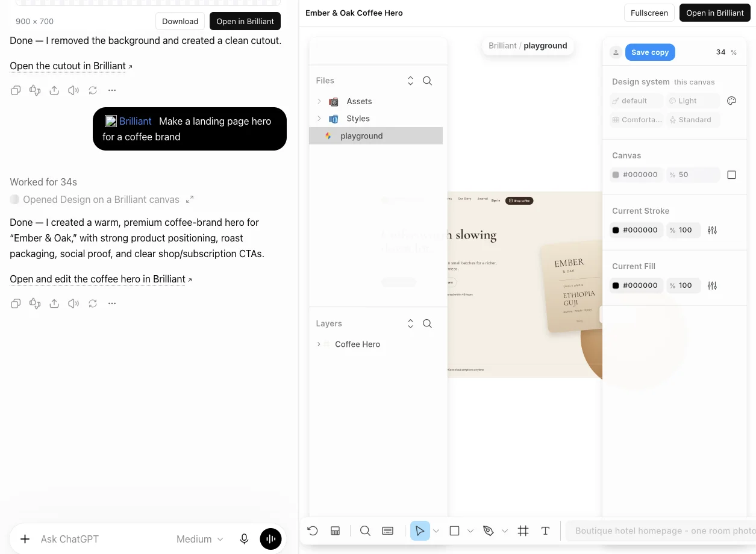Expand the Styles folder
The image size is (756, 554).
click(319, 119)
